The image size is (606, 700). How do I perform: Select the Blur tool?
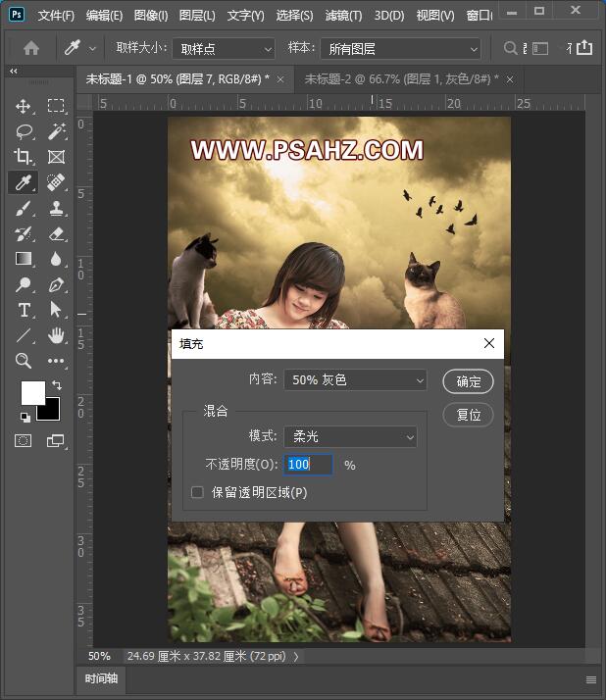(x=56, y=259)
